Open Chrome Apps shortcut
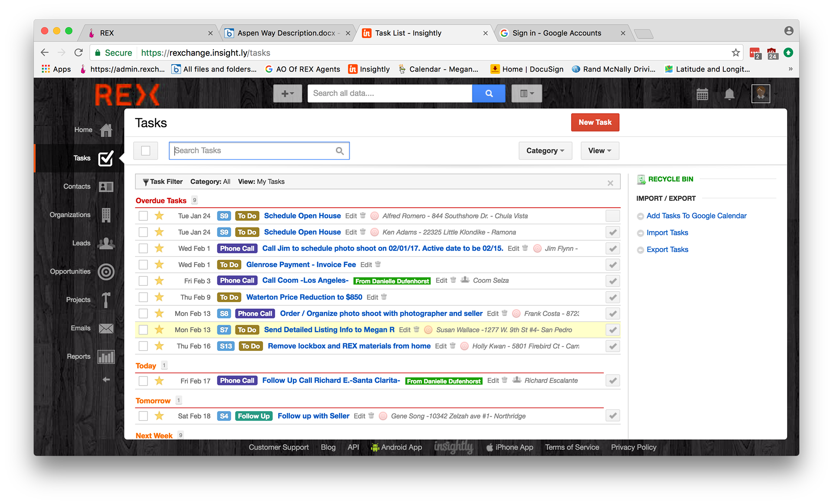 click(x=56, y=69)
